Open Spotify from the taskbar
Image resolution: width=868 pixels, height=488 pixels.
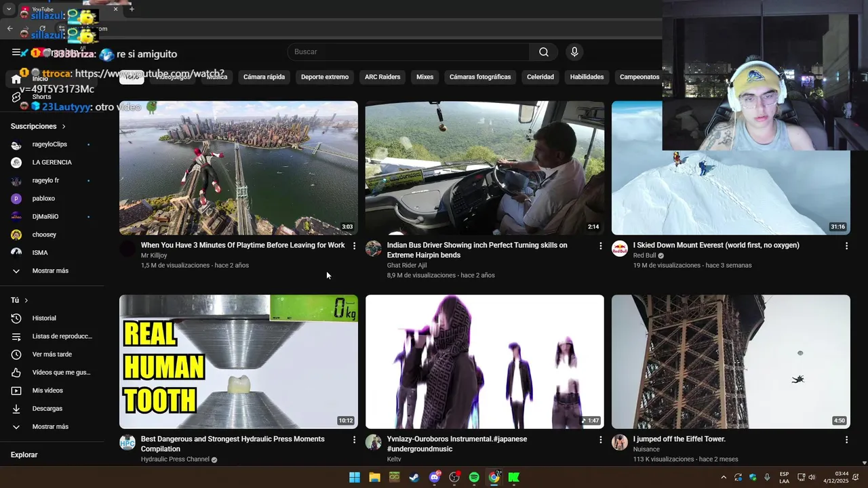click(474, 477)
